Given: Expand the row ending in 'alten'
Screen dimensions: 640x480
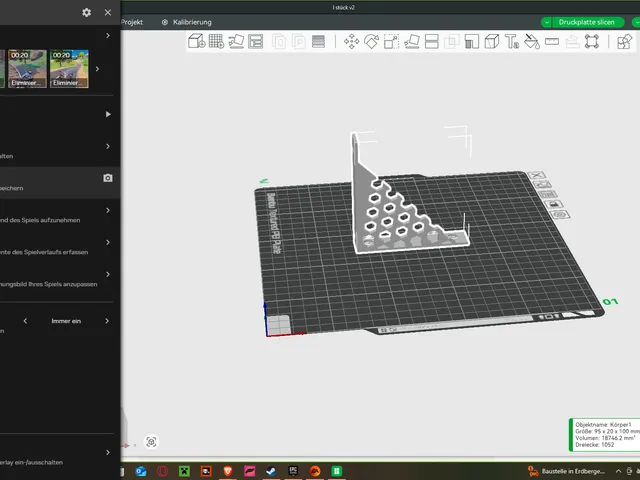Looking at the screenshot, I should (x=108, y=146).
